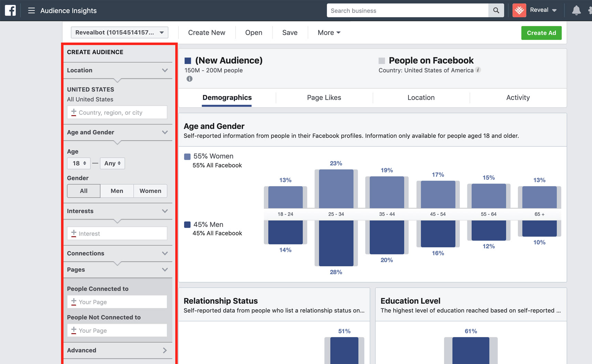Switch to the Page Likes tab
The width and height of the screenshot is (592, 364).
point(324,98)
